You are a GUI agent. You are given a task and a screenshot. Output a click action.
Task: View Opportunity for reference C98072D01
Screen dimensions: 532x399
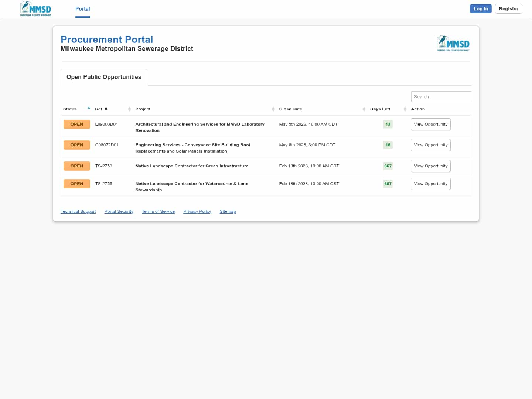click(x=430, y=145)
